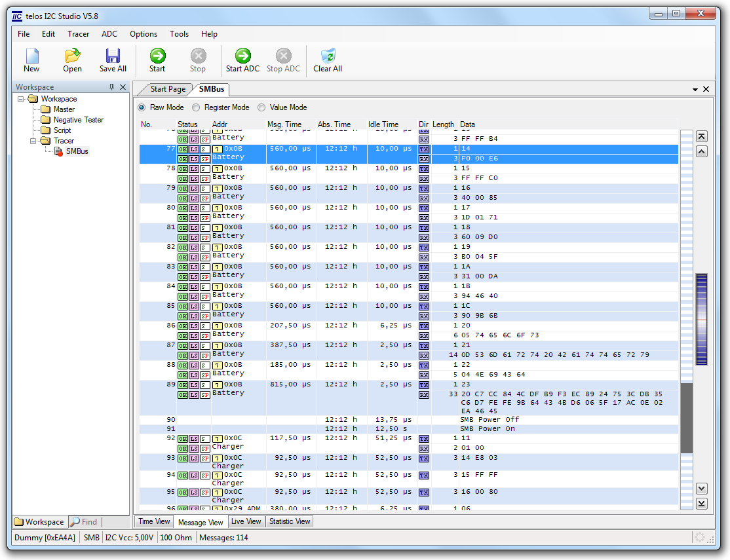Image resolution: width=730 pixels, height=560 pixels.
Task: Collapse the Tracer folder in tree
Action: (x=33, y=141)
